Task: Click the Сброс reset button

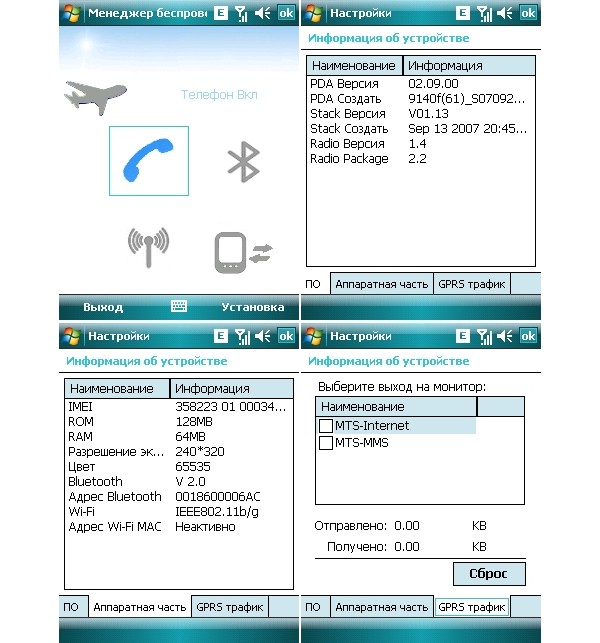Action: tap(489, 574)
